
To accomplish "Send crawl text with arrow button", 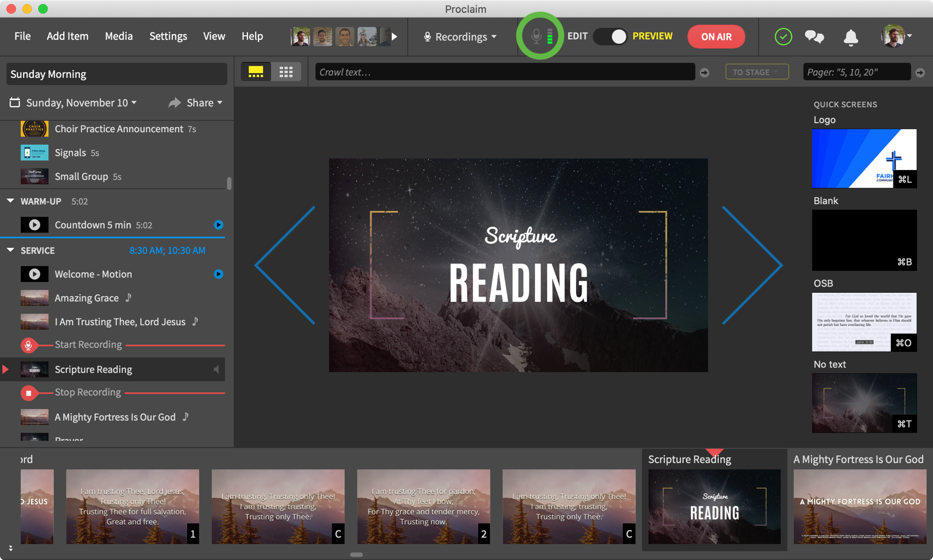I will 705,72.
